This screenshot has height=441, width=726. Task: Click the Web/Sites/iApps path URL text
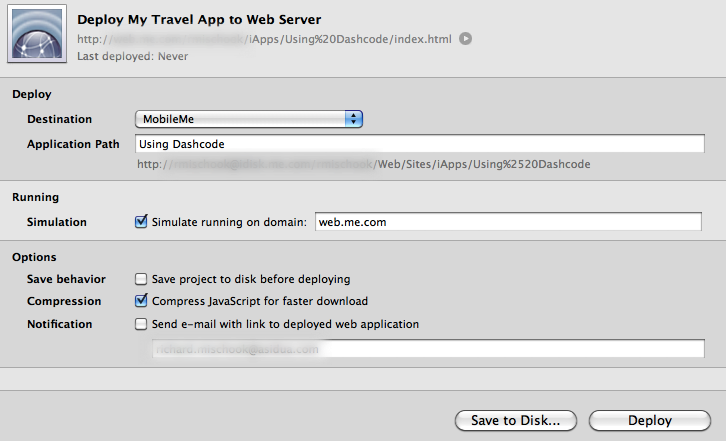click(x=363, y=164)
